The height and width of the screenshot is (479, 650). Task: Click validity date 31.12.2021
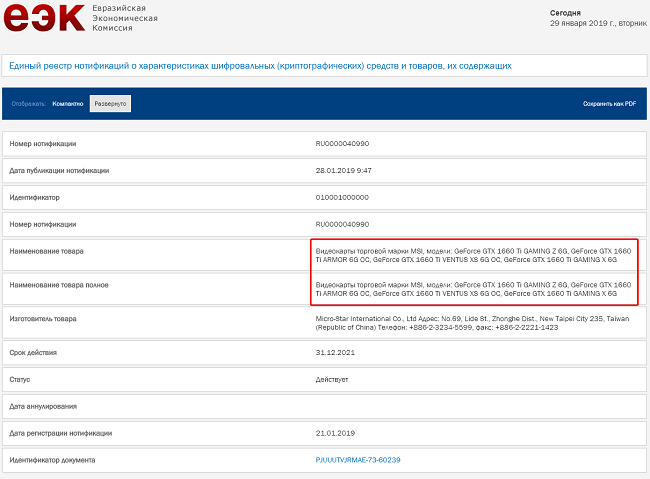[x=335, y=353]
